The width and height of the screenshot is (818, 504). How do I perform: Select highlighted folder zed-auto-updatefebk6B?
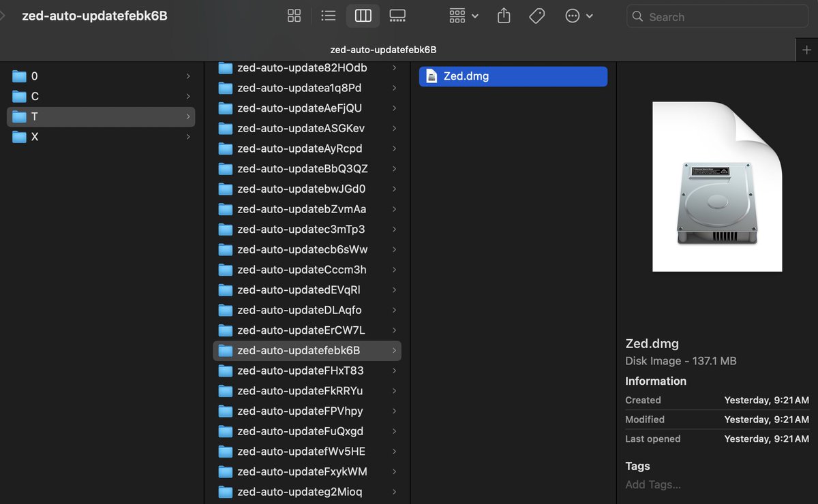pyautogui.click(x=307, y=351)
